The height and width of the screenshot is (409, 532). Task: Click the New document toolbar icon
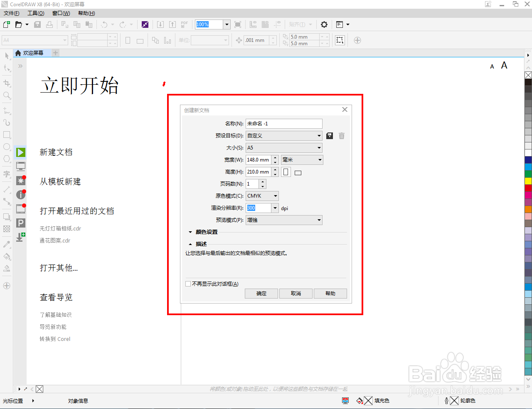(7, 24)
